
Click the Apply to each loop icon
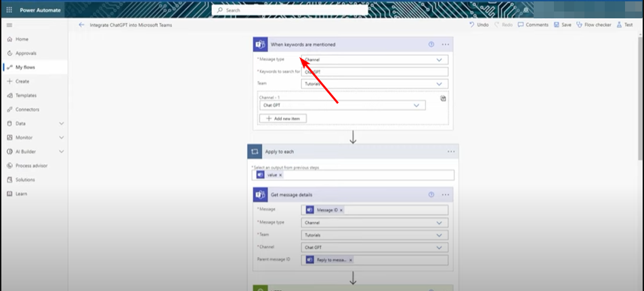coord(255,151)
